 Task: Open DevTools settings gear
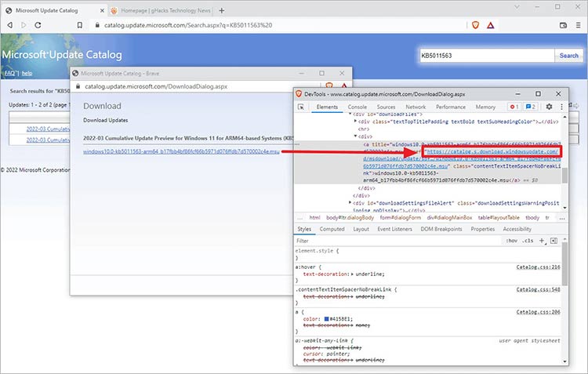tap(549, 107)
